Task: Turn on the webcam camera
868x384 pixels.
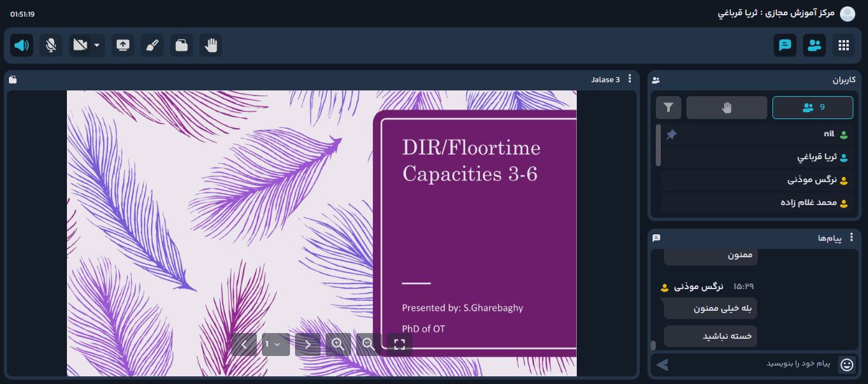Action: click(80, 45)
